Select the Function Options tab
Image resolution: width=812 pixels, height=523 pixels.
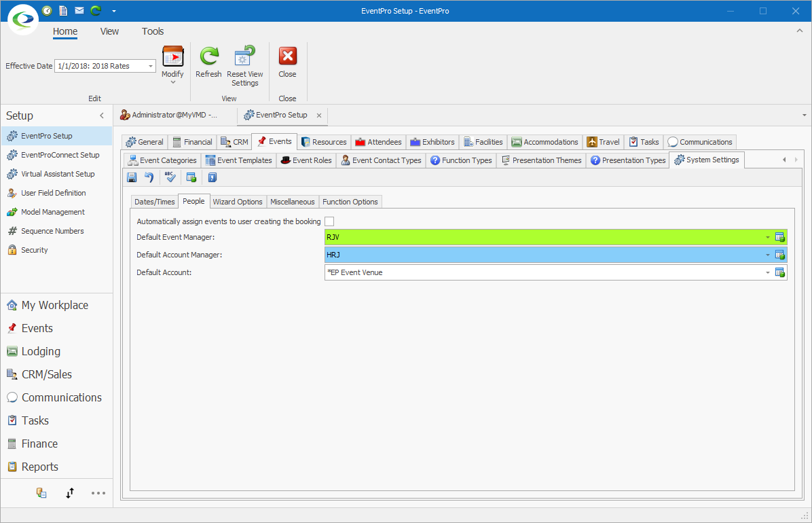click(x=350, y=202)
